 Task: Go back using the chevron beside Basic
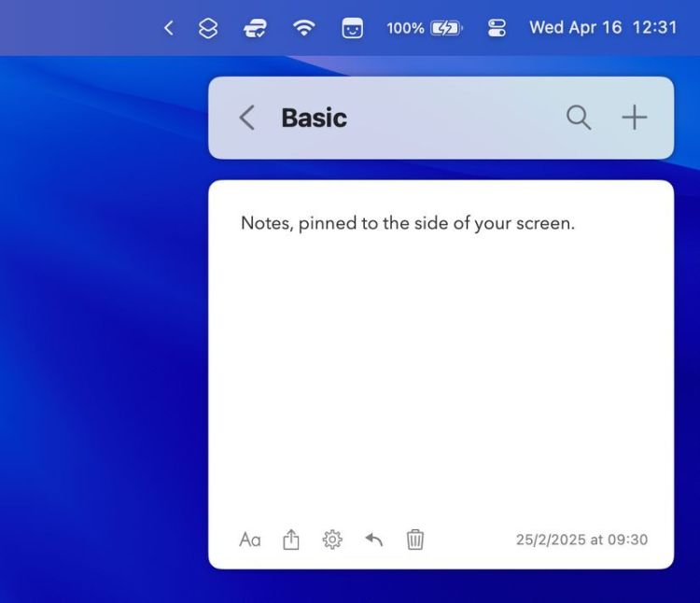coord(246,118)
